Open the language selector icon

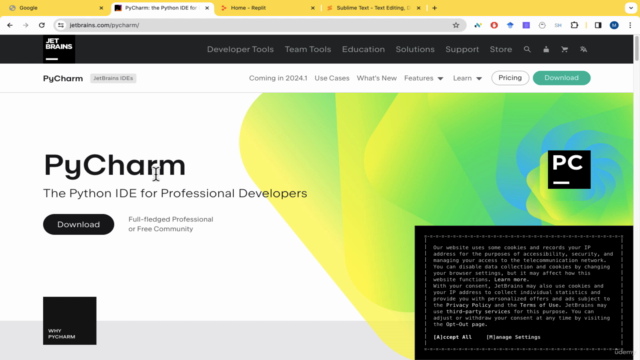(583, 49)
